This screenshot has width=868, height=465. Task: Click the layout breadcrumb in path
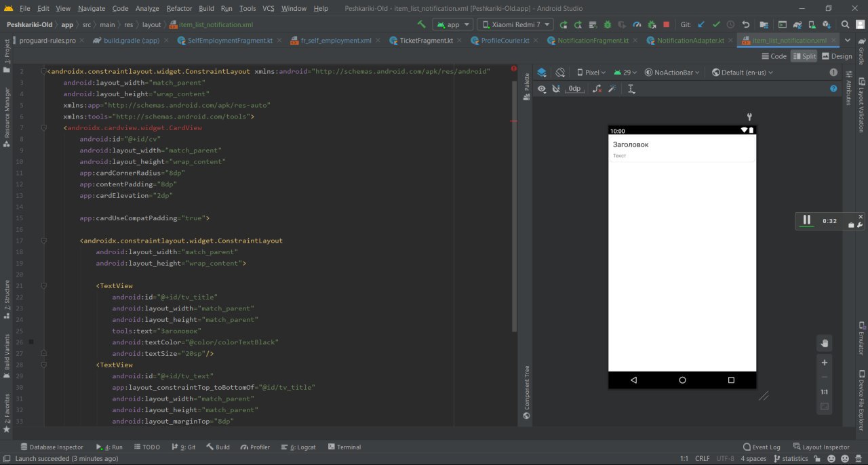pos(151,24)
